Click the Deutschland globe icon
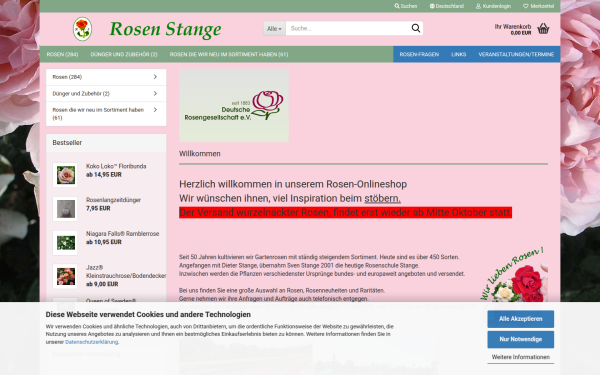 (x=432, y=6)
